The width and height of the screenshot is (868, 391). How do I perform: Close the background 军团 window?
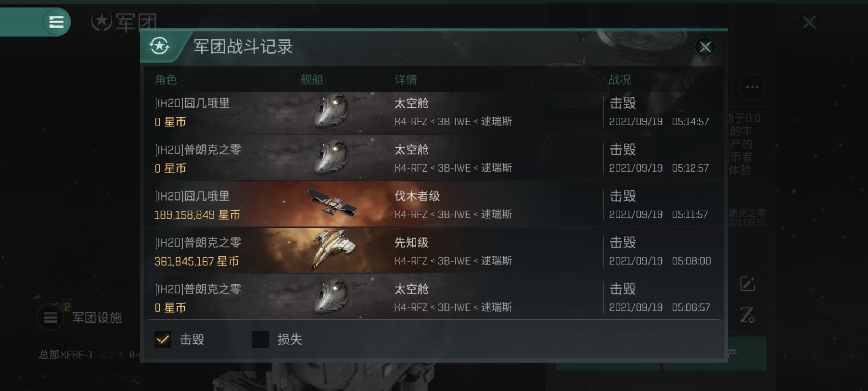809,22
